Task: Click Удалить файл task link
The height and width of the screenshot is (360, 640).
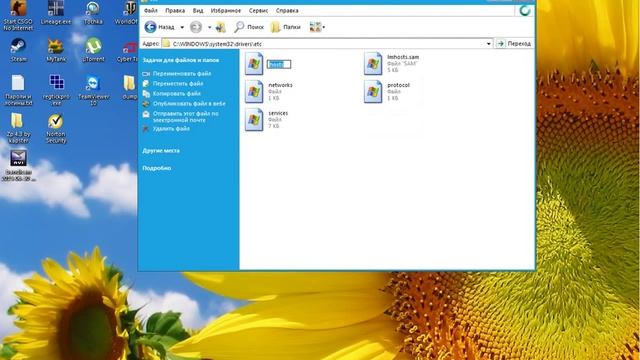Action: click(171, 129)
